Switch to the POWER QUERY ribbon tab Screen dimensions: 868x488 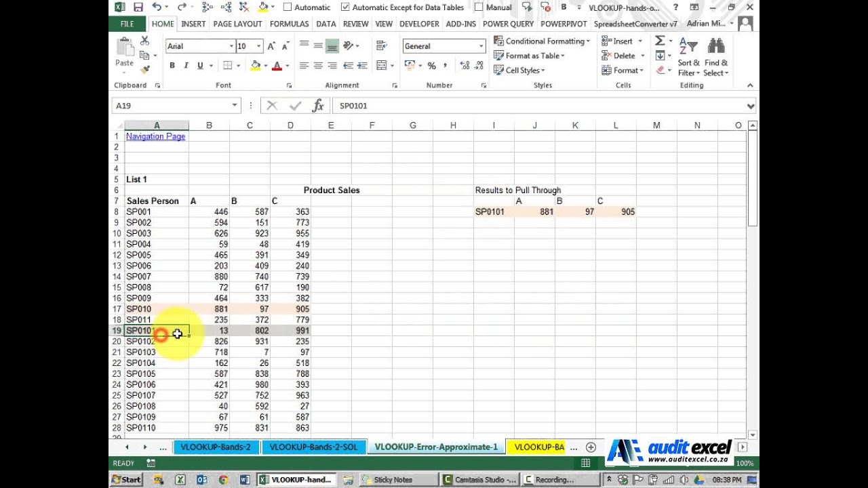(509, 24)
